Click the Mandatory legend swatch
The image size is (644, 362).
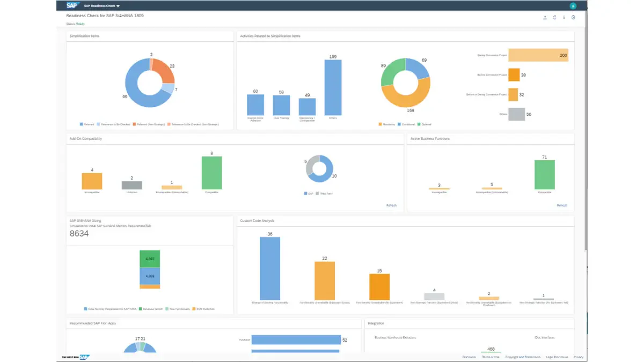point(380,124)
